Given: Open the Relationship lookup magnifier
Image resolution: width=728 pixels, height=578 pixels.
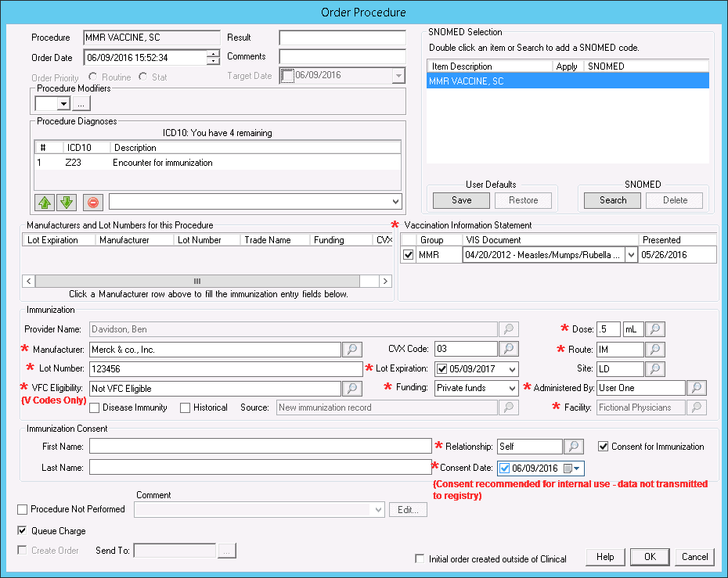Looking at the screenshot, I should point(574,447).
